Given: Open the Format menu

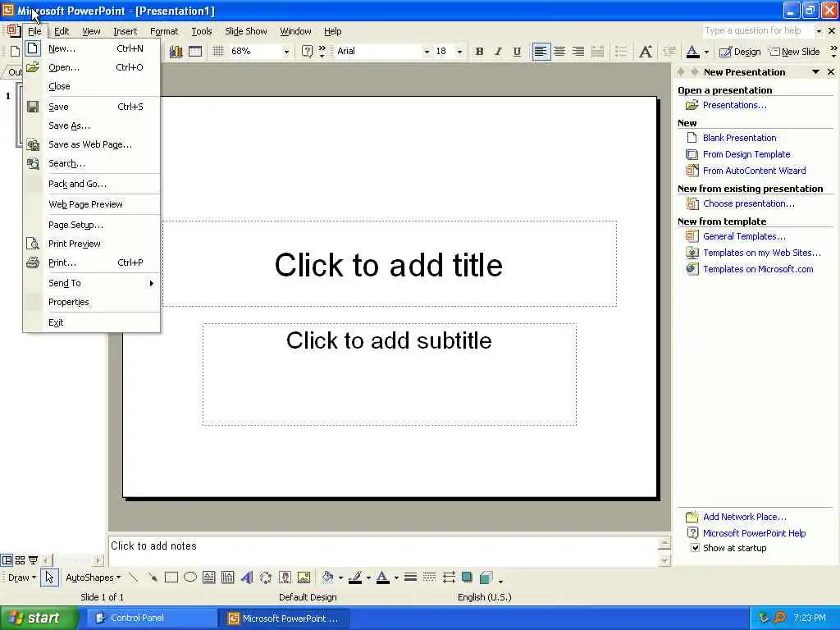Looking at the screenshot, I should (164, 31).
